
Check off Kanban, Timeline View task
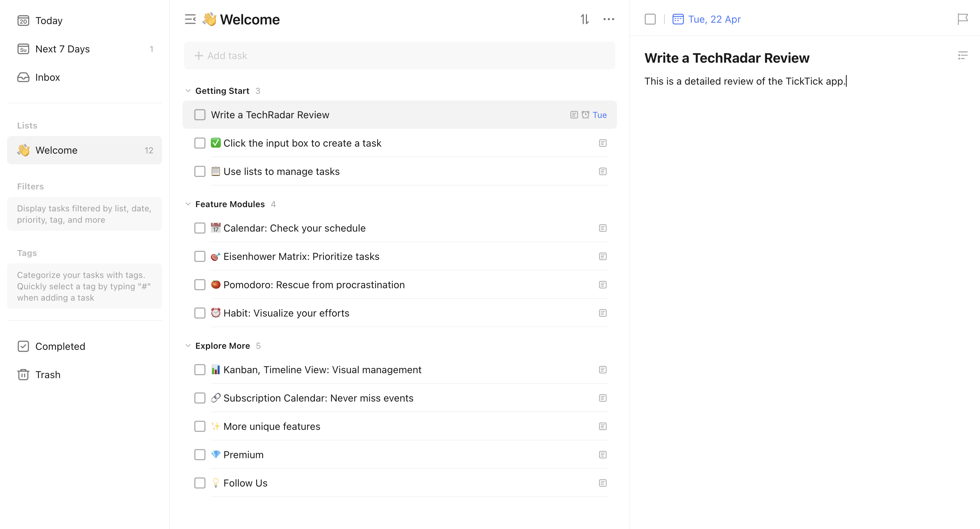click(200, 370)
